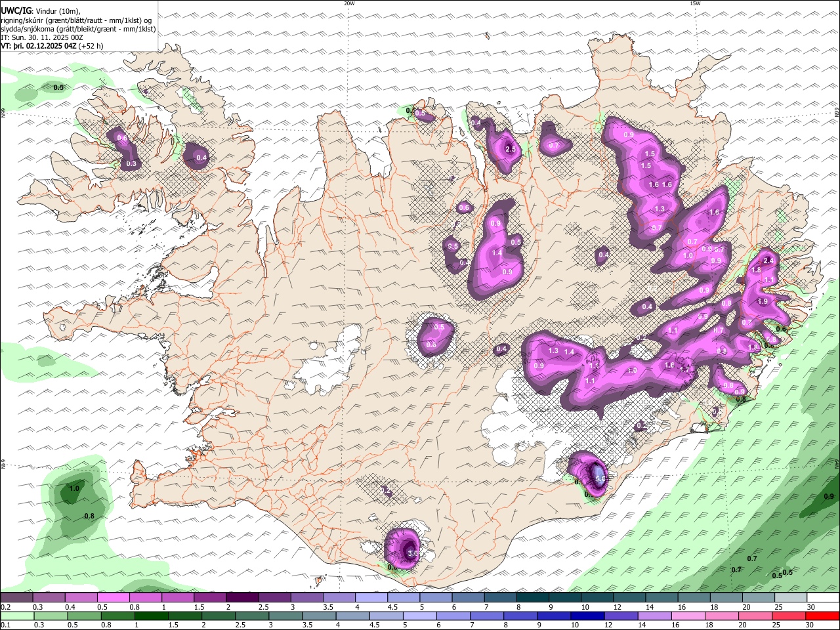Click the palest green swatch above the 0.1 label
This screenshot has width=840, height=630.
16,616
